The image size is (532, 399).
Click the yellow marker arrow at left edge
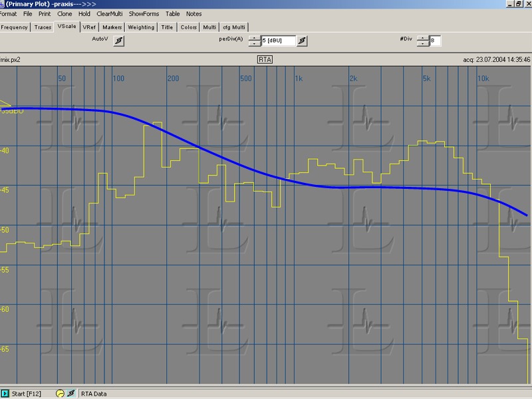5,104
